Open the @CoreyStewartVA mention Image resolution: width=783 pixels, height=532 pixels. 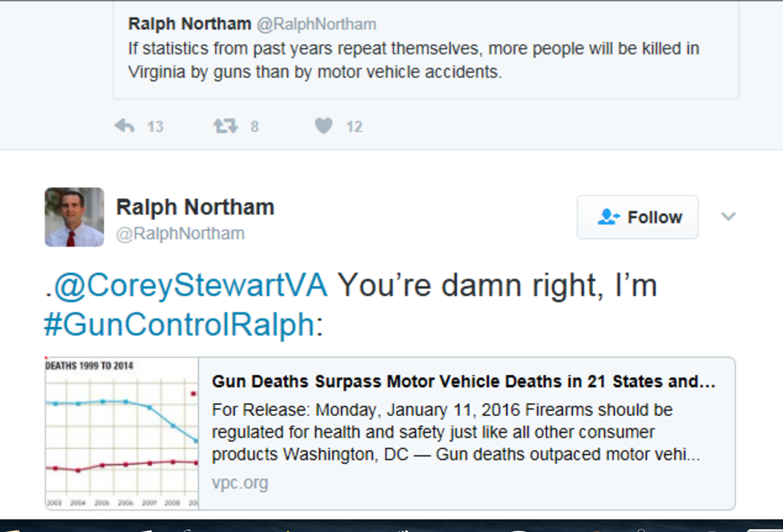tap(190, 285)
